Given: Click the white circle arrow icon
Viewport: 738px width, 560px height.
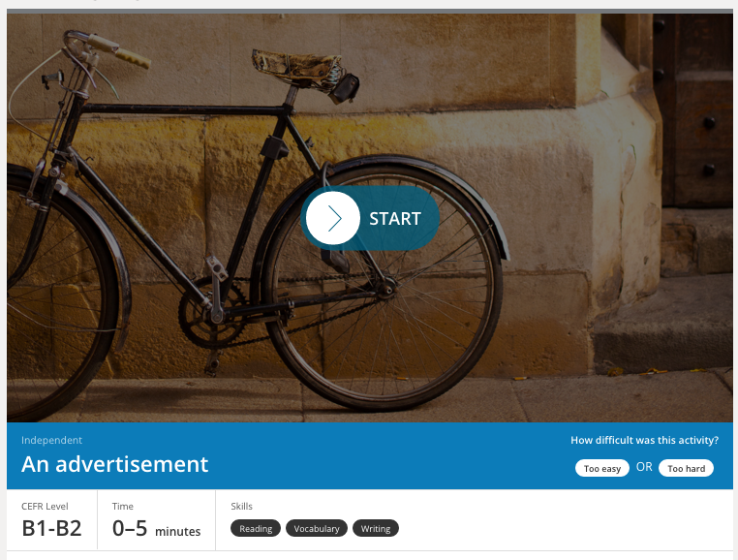Looking at the screenshot, I should [333, 218].
